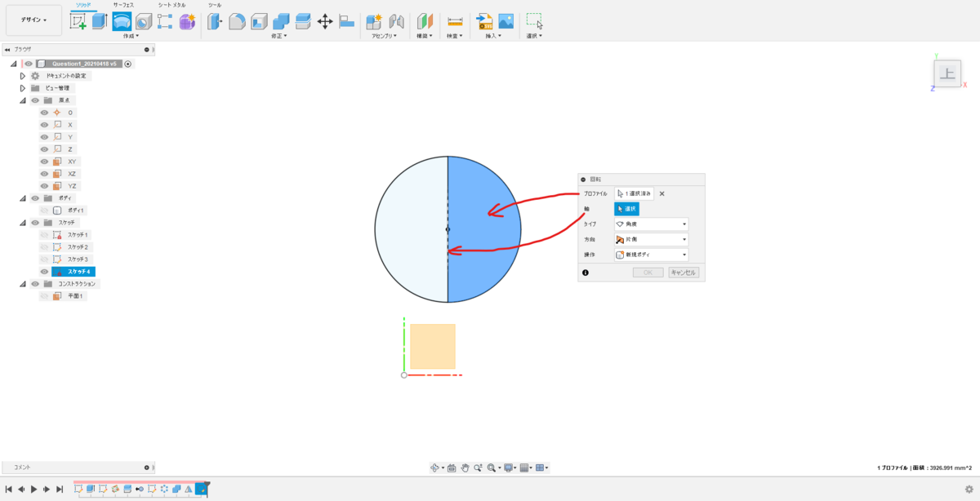Select the Offset Face tool icon
Screen dimensions: 980x501
303,21
